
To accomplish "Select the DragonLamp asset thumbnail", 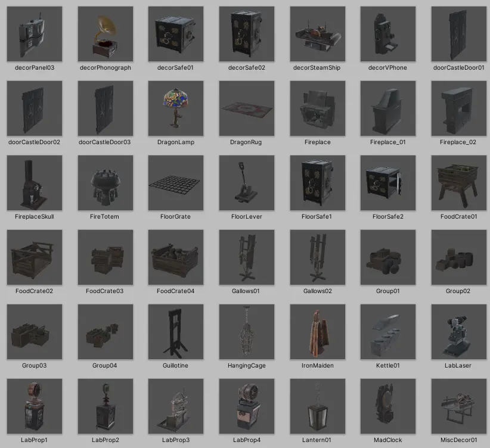I will (x=176, y=108).
